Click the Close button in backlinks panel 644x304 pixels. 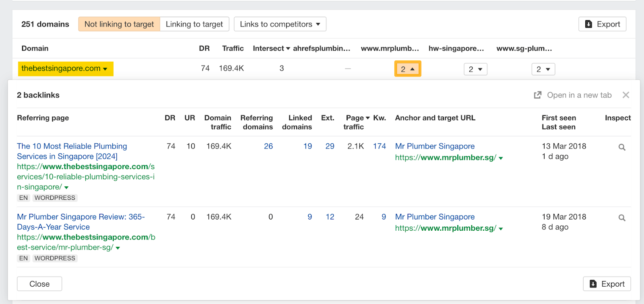pos(39,284)
